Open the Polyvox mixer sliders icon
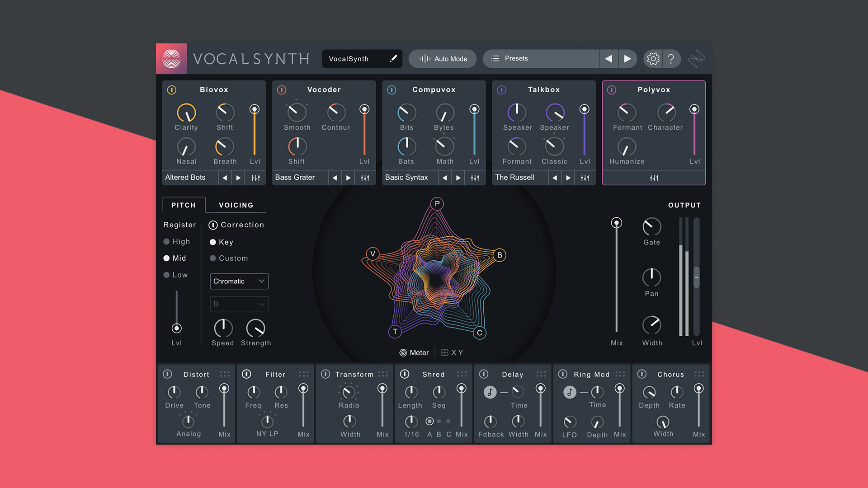This screenshot has width=868, height=488. (654, 178)
